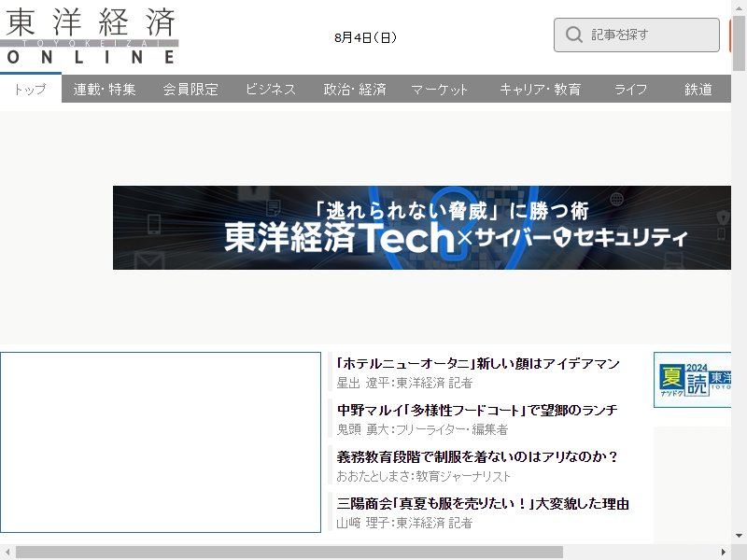747x560 pixels.
Task: Go to the ビジネス section
Action: (x=271, y=89)
